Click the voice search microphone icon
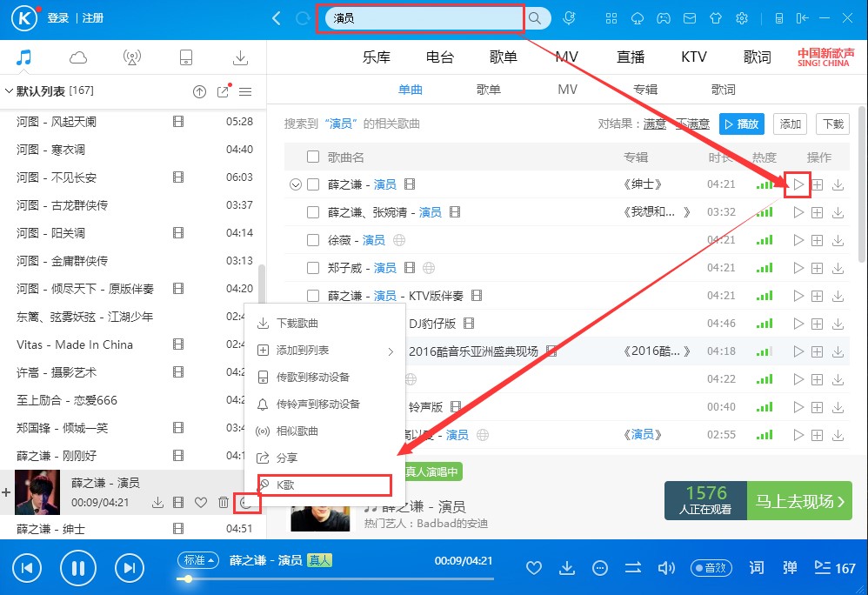Screen dimensions: 868x595 tap(570, 17)
